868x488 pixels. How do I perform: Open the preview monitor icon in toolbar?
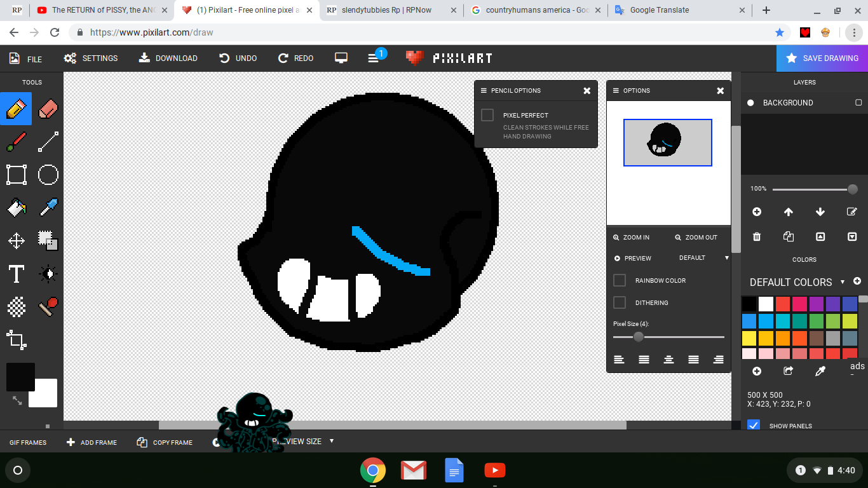341,58
